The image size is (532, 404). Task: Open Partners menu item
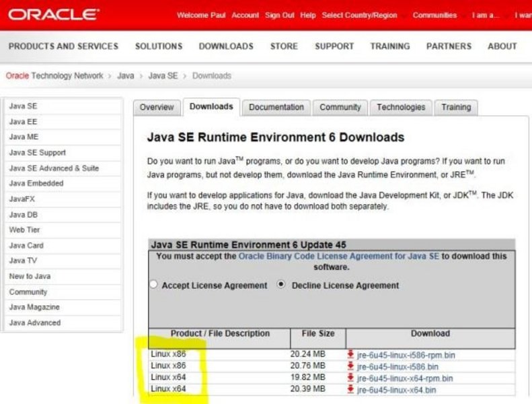point(449,46)
